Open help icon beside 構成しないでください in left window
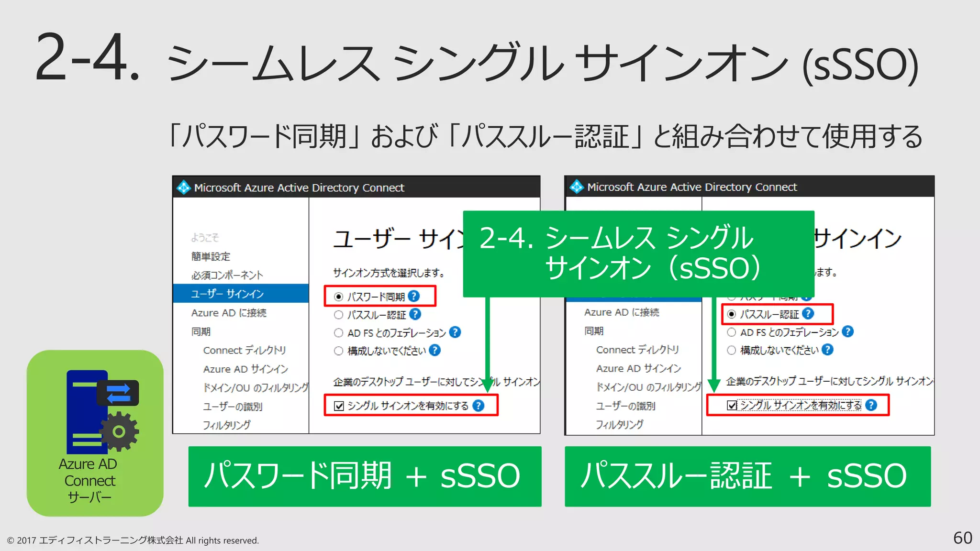 434,351
